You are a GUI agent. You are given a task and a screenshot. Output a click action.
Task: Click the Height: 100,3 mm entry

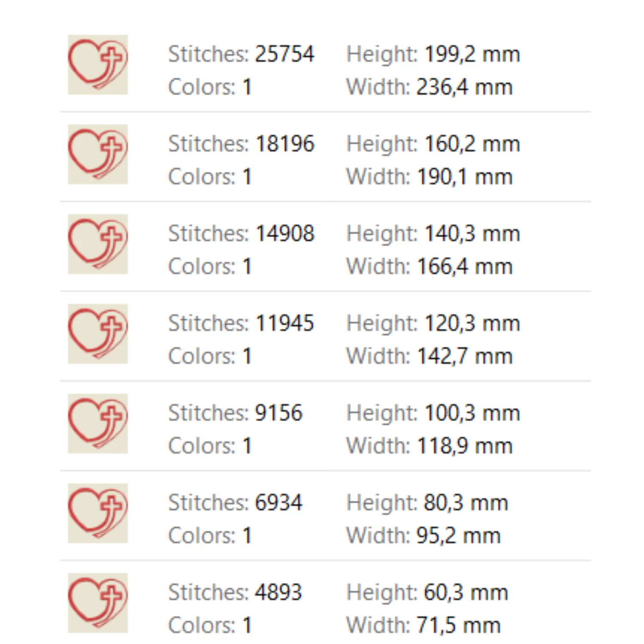[433, 413]
